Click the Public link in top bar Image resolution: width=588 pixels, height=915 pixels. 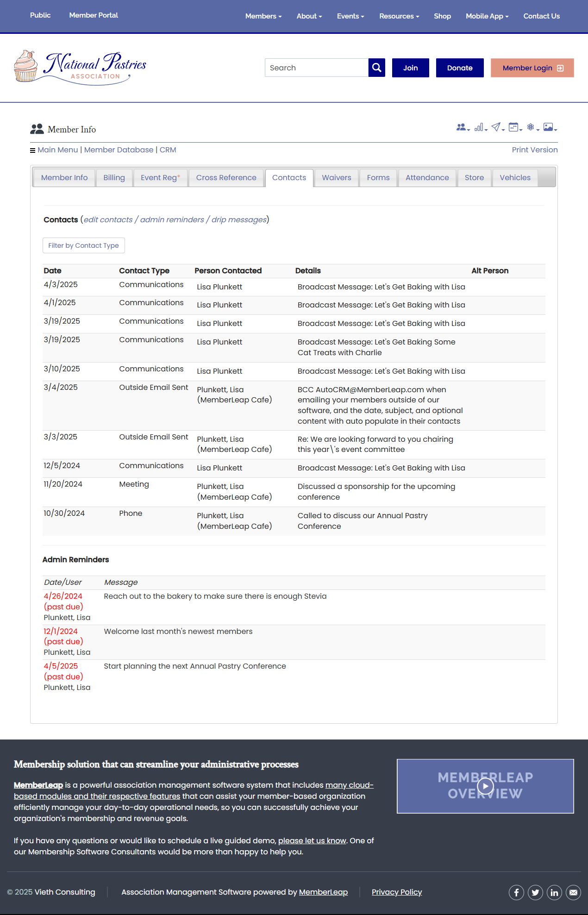click(x=40, y=15)
